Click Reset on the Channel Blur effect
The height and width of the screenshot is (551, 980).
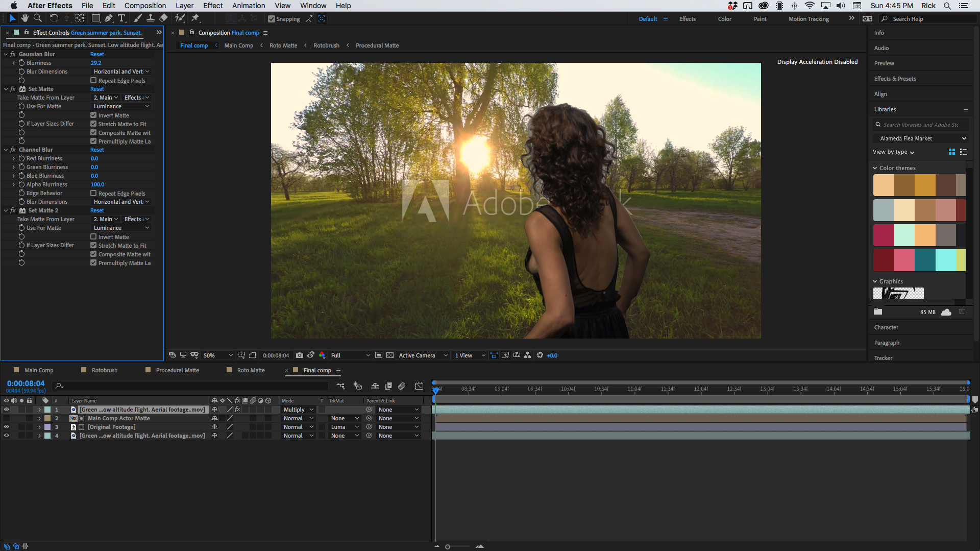(97, 150)
